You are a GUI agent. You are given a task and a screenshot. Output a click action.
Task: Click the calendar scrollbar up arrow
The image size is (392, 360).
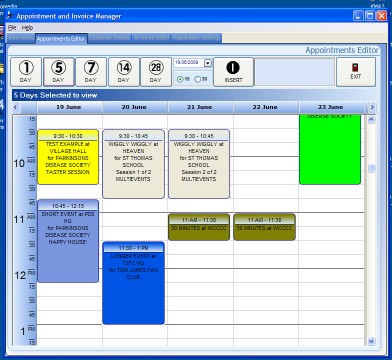(x=371, y=119)
